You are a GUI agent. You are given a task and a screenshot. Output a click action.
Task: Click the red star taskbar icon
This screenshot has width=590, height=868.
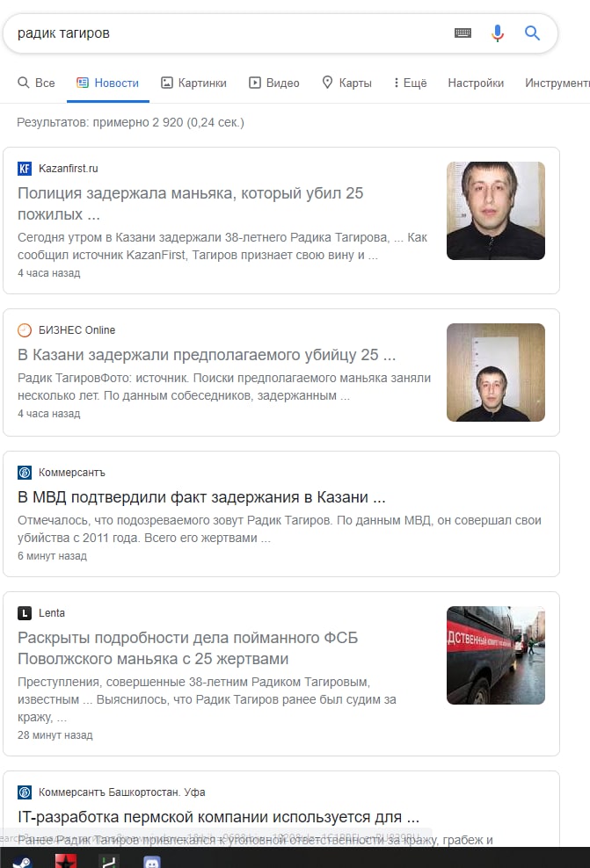[x=66, y=861]
